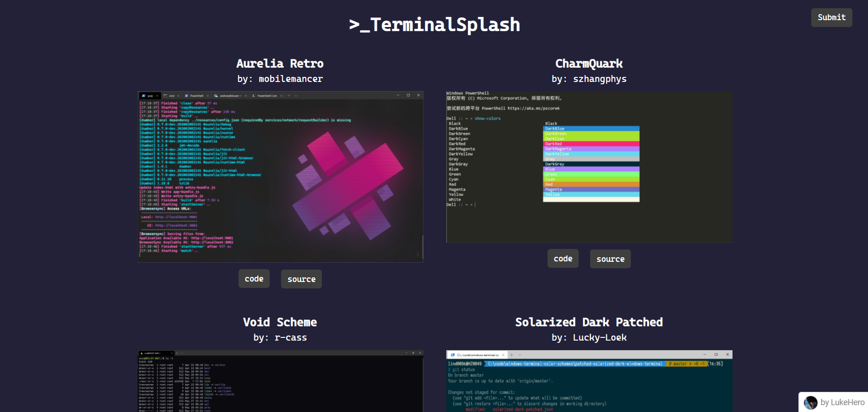Open source for Aurelia Retro theme
Screen dimensions: 868x412
coord(301,279)
